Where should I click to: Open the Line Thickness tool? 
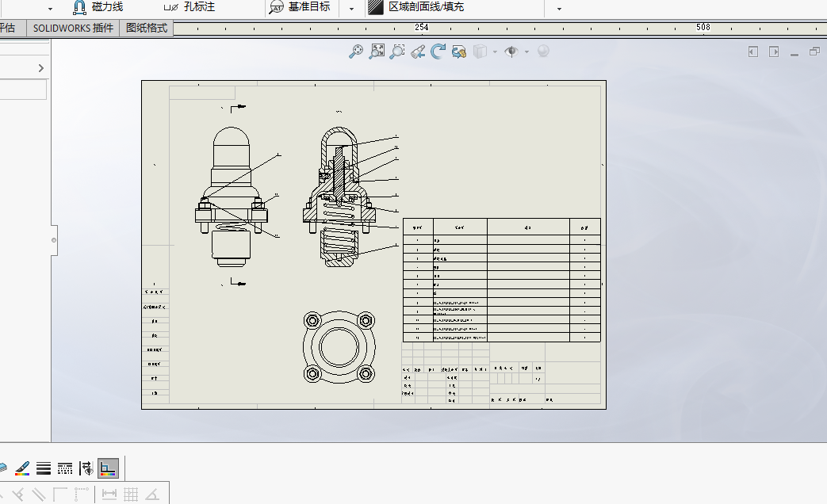(x=44, y=468)
